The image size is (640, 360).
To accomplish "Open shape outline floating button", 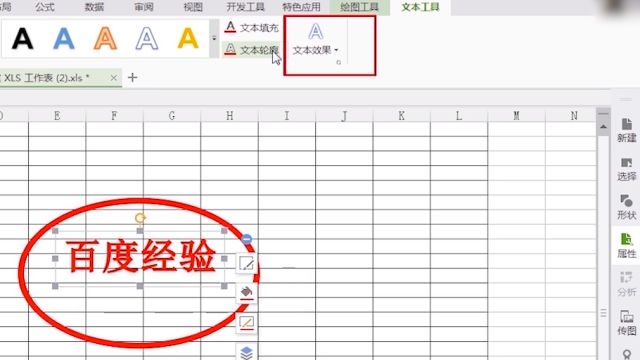I will (x=247, y=323).
